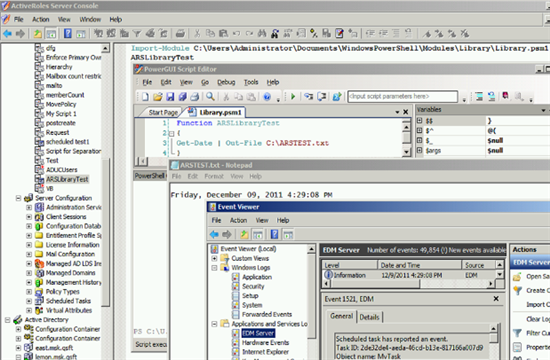
Task: Open the Variables pane dropdown arrow
Action: 543,110
